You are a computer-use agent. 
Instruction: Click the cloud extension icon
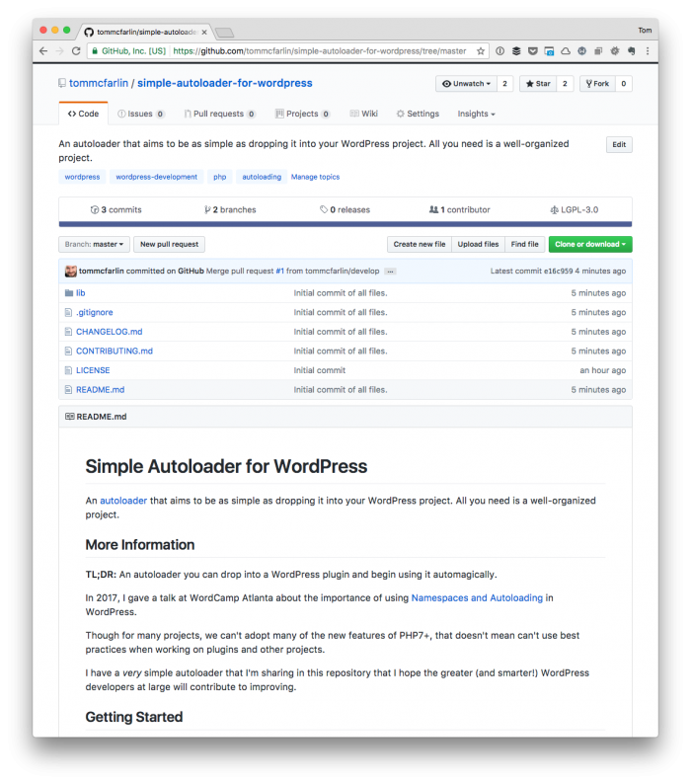(x=566, y=51)
